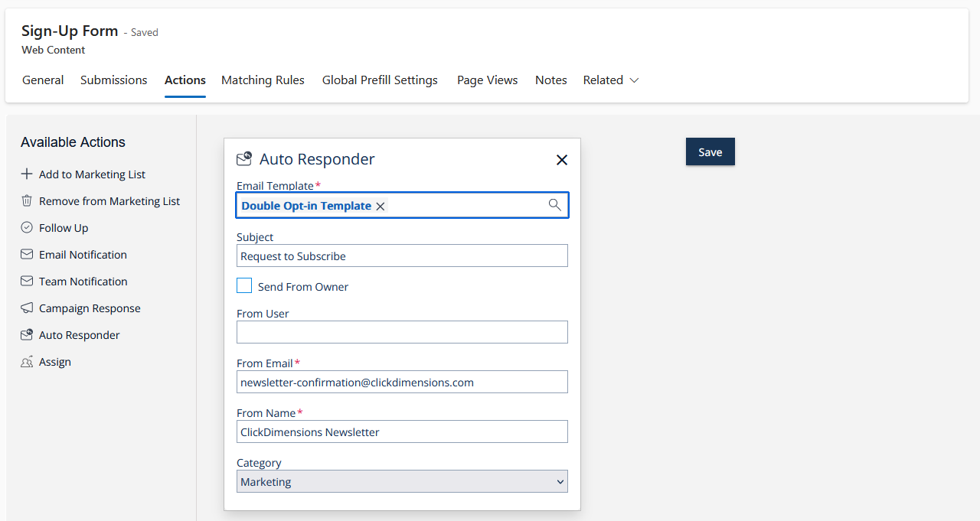
Task: Click the Email Notification envelope icon
Action: click(x=27, y=254)
